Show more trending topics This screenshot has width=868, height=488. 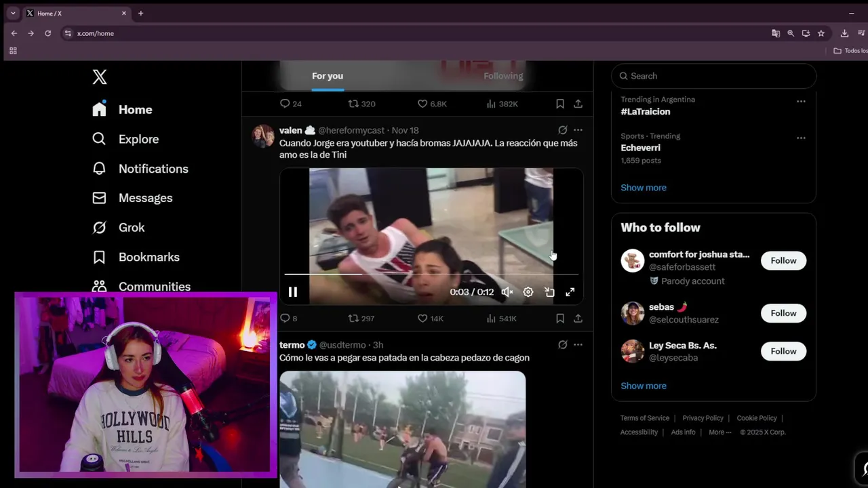[644, 188]
